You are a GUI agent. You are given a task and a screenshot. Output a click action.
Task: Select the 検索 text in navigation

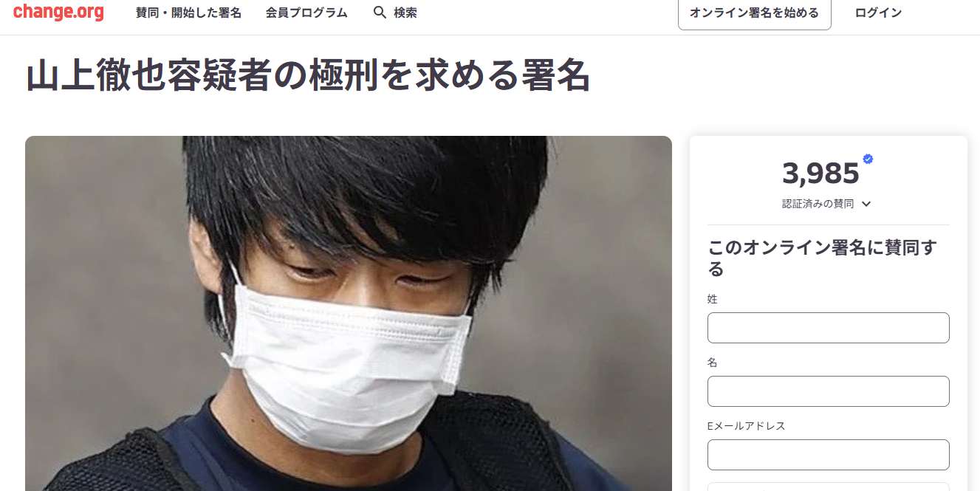coord(405,13)
